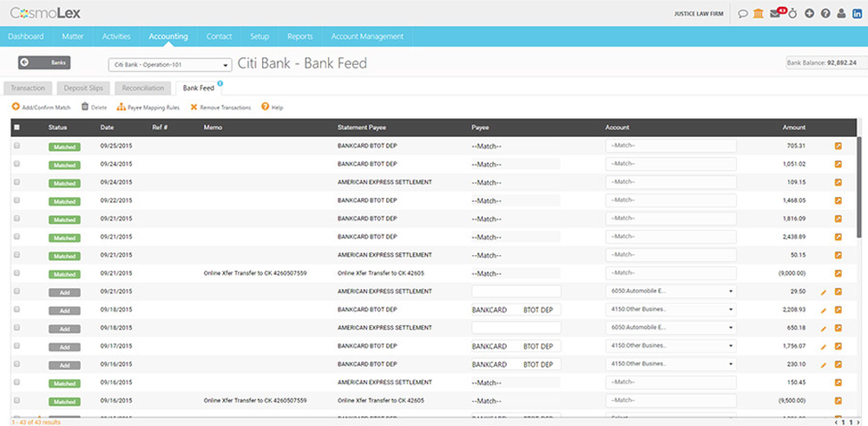Click the Account match field in 705.31 row

click(670, 146)
